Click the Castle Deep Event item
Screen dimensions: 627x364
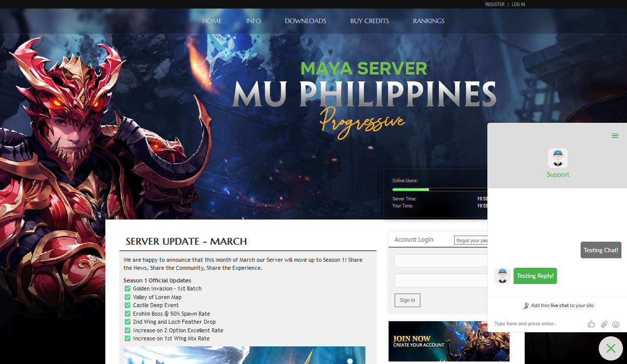click(x=156, y=305)
